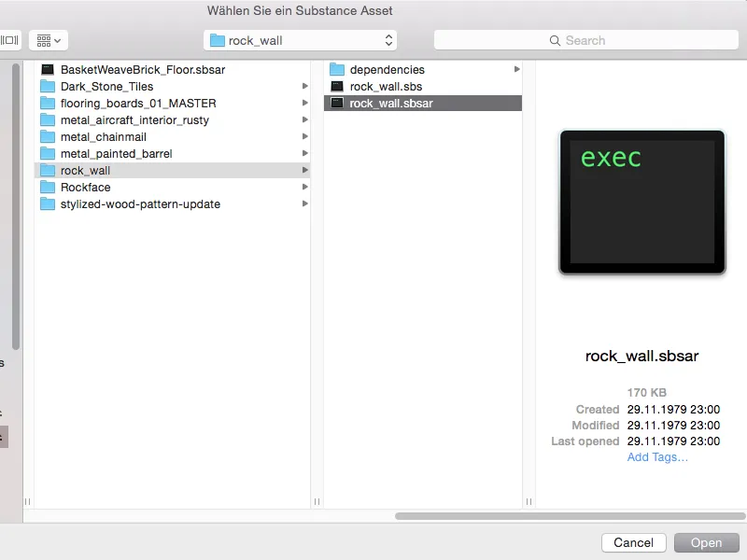The image size is (747, 560).
Task: Click the horizontal scrollbar at bottom
Action: pyautogui.click(x=570, y=516)
